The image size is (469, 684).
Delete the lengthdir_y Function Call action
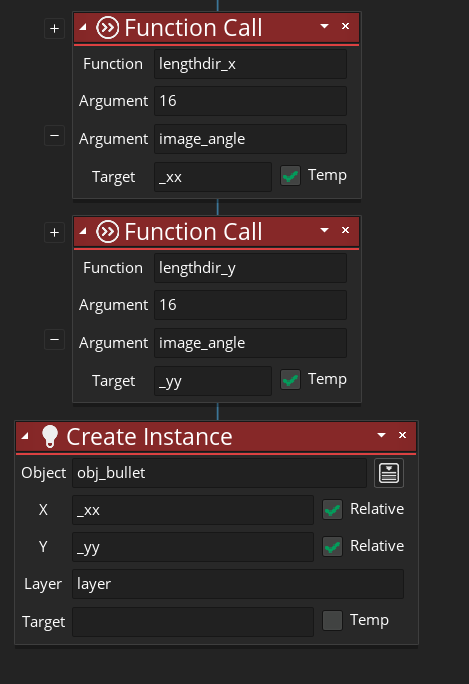[x=345, y=230]
